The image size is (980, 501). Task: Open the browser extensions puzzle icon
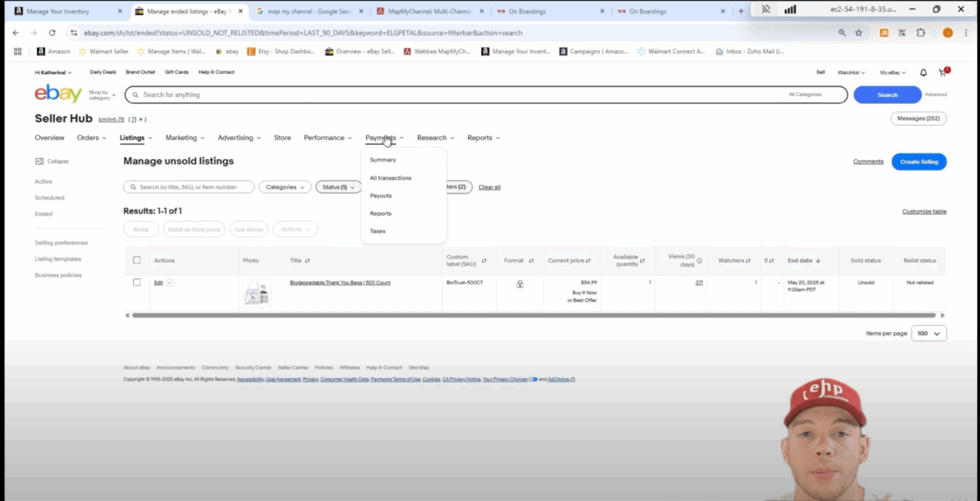pos(921,33)
